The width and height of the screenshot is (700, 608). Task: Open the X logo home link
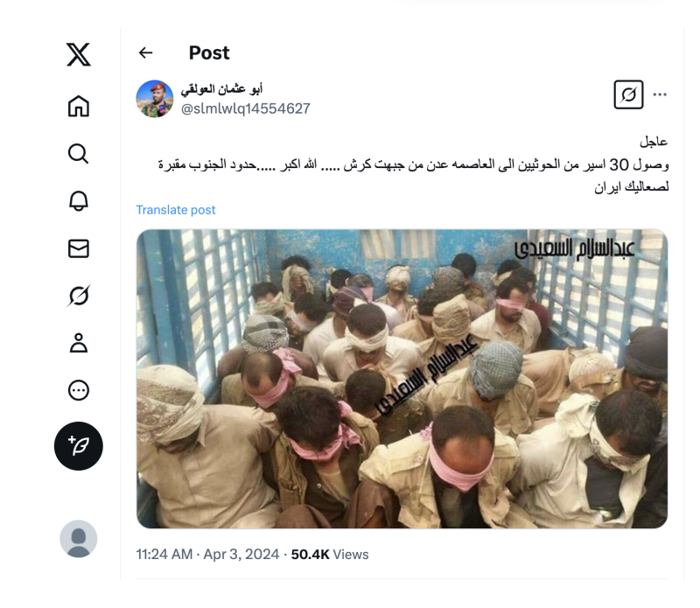[79, 54]
